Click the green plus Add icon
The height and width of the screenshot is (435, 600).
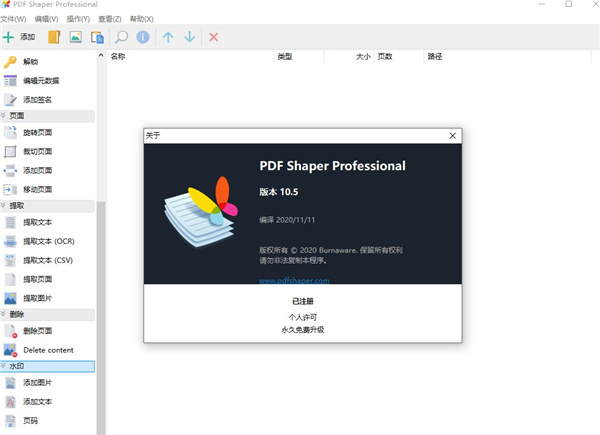pyautogui.click(x=8, y=37)
